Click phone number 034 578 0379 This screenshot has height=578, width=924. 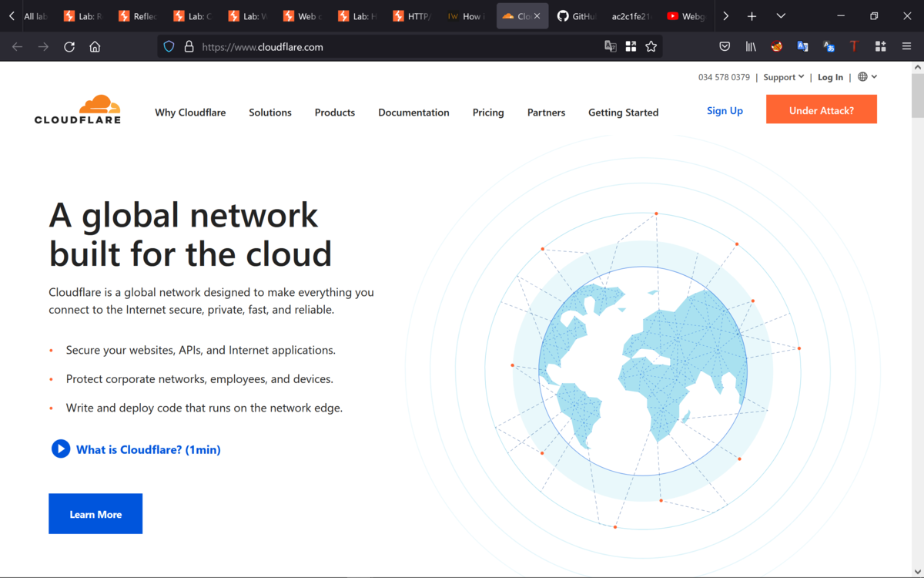click(x=724, y=77)
